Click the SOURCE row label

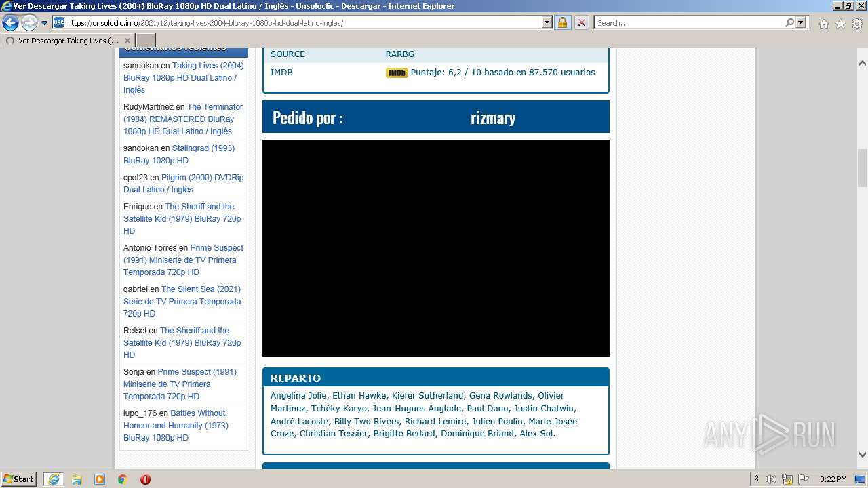point(288,54)
